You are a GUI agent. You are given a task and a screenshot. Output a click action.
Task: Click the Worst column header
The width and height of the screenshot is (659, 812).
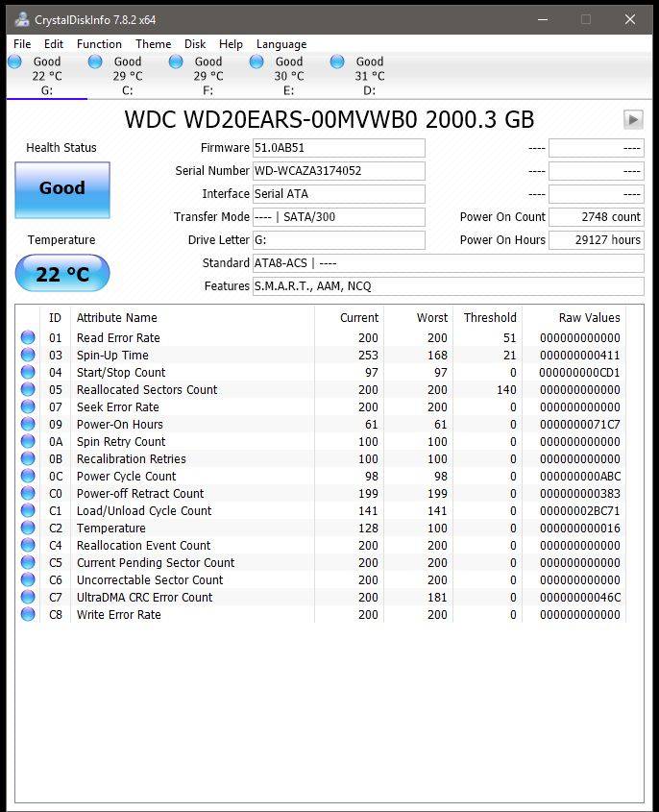432,317
